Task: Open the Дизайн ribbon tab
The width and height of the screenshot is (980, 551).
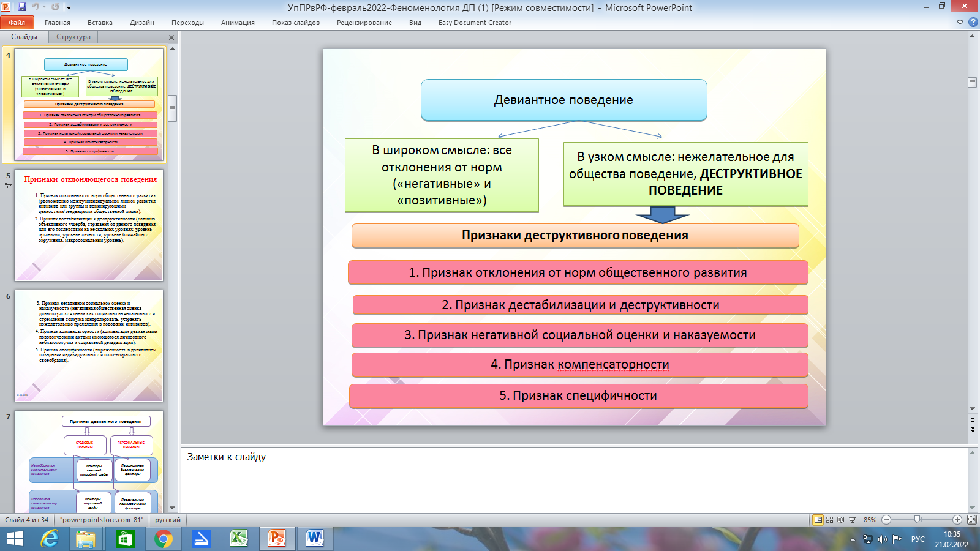Action: [142, 23]
